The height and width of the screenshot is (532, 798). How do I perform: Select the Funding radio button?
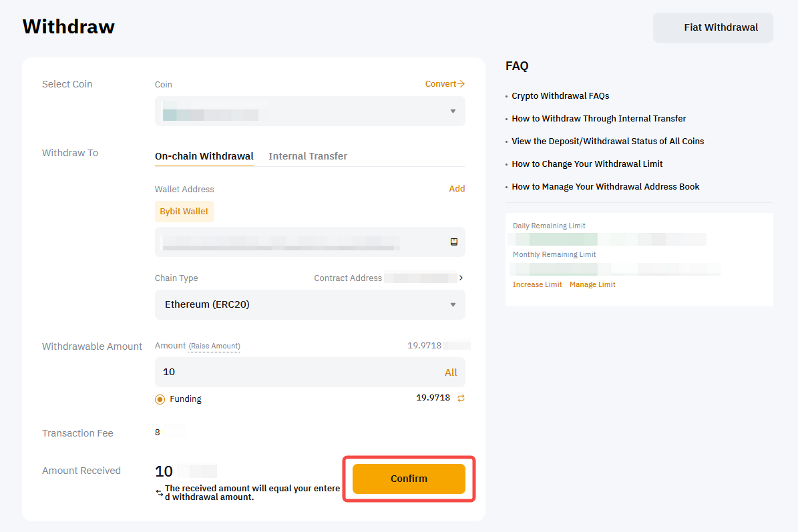pyautogui.click(x=160, y=399)
